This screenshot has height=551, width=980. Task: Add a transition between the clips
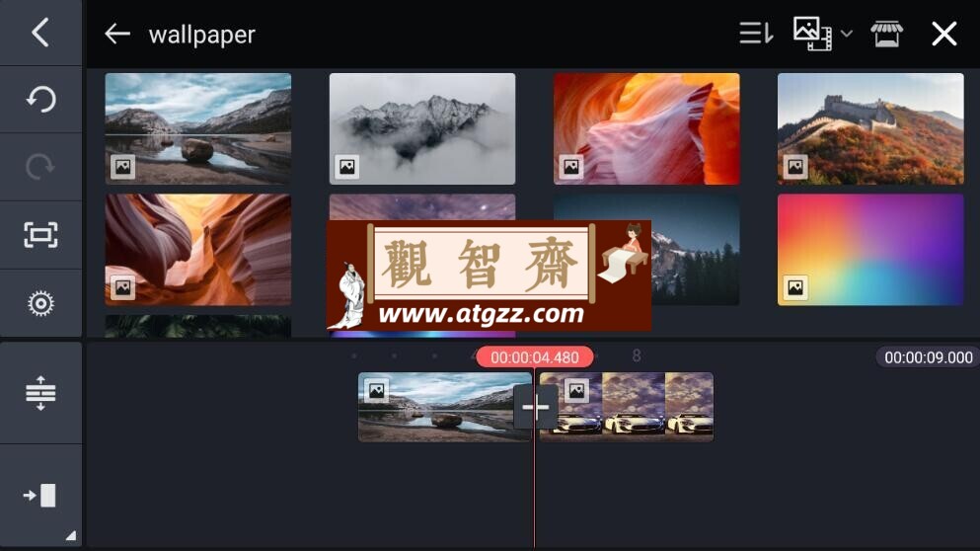point(536,408)
